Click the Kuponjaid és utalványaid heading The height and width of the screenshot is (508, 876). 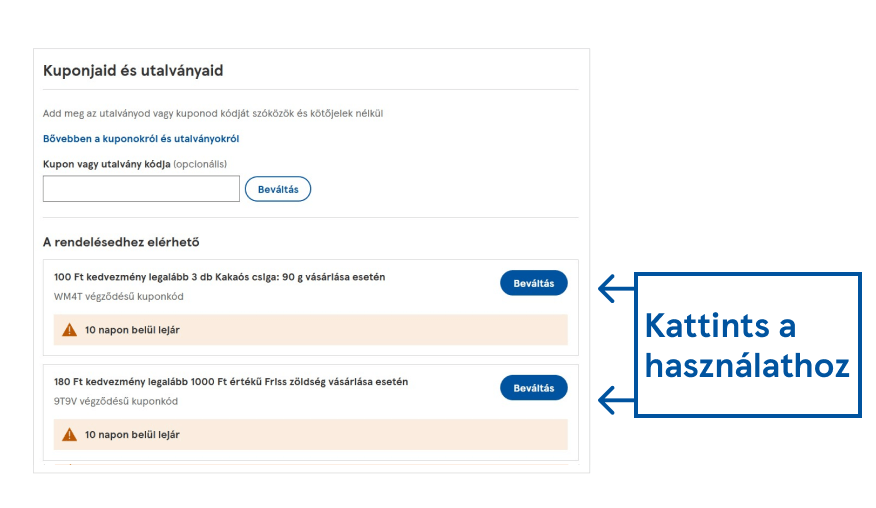click(133, 71)
